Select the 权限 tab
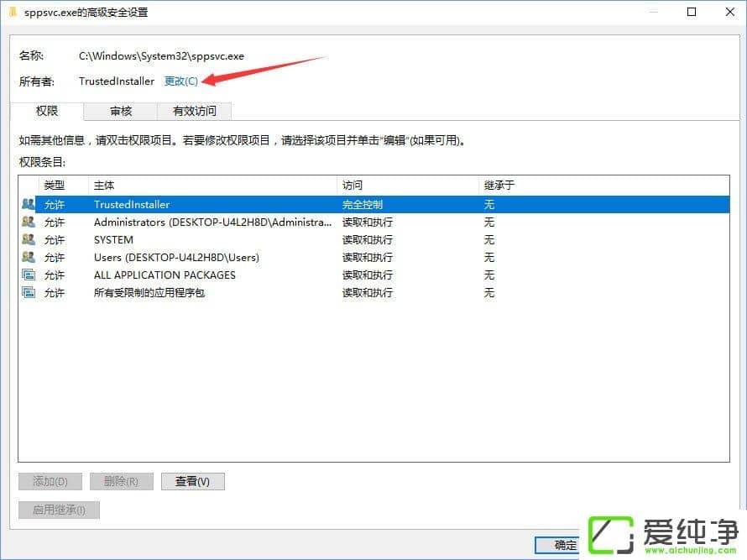 pyautogui.click(x=47, y=111)
